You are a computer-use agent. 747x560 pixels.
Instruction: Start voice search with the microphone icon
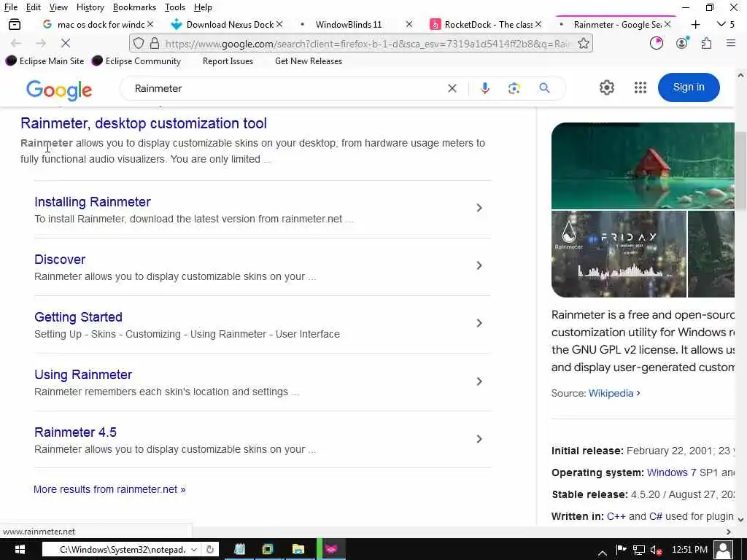tap(485, 88)
